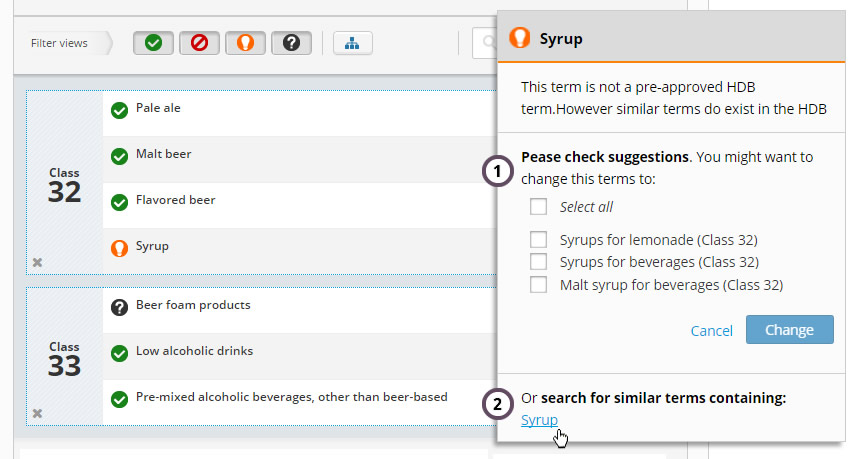Remove Class 33 group with X icon
The height and width of the screenshot is (459, 856).
37,414
